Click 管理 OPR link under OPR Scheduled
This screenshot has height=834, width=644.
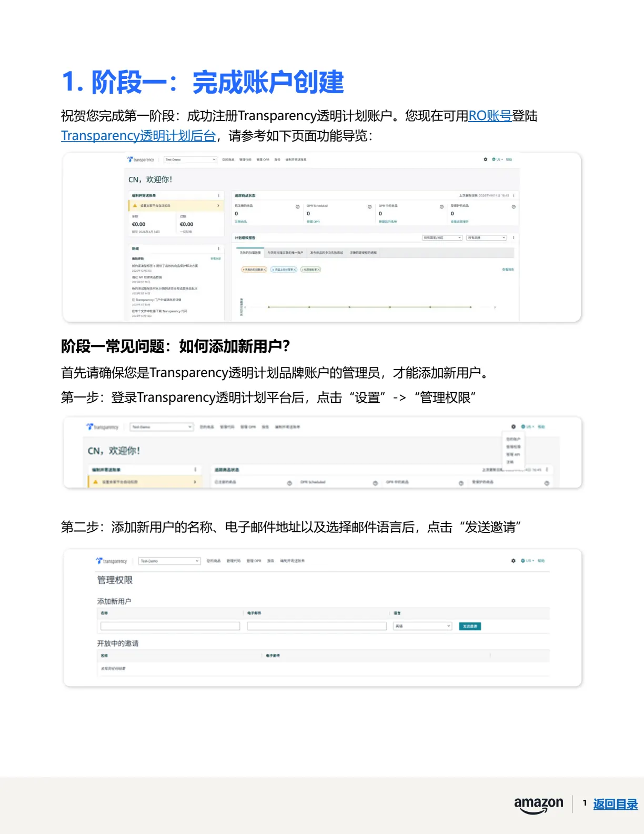click(x=313, y=222)
